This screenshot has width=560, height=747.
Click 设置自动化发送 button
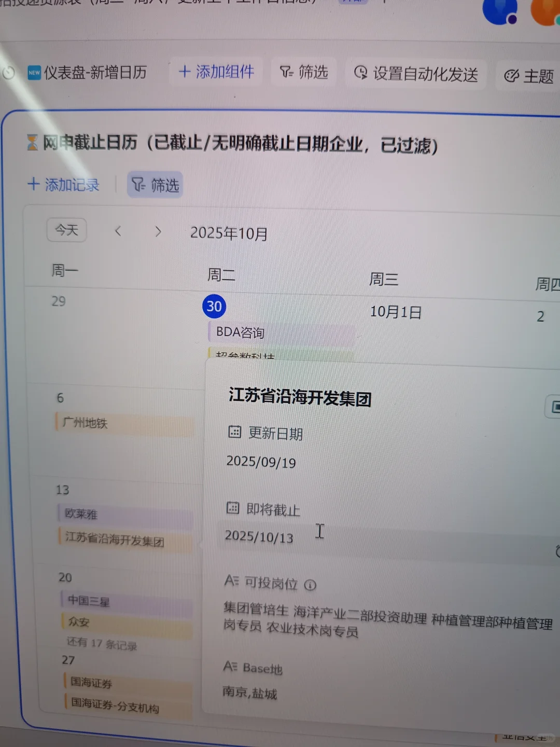(416, 74)
